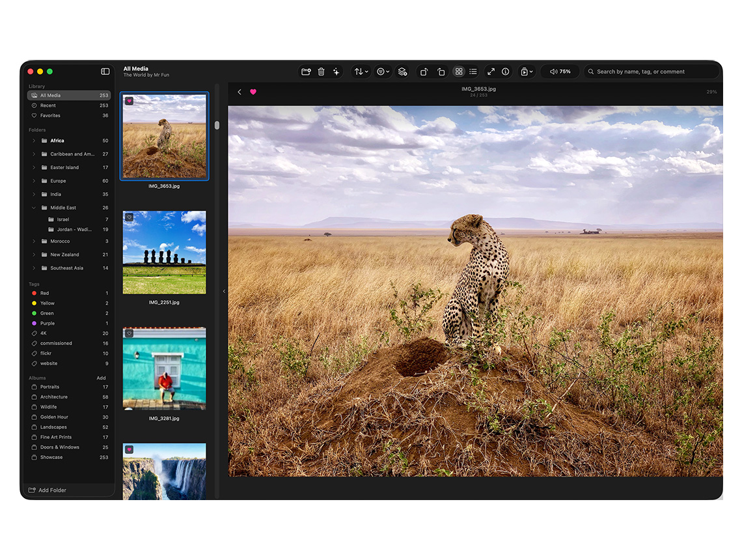Open the Wildlife album
This screenshot has height=560, width=742.
(x=69, y=407)
